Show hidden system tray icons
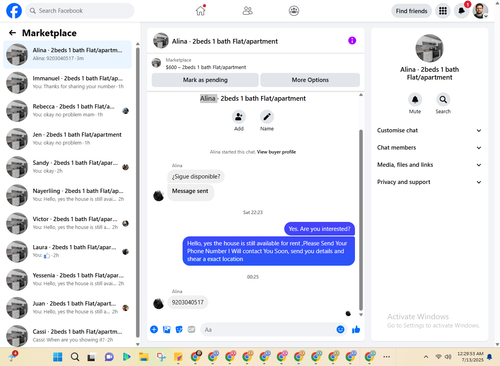 click(426, 357)
